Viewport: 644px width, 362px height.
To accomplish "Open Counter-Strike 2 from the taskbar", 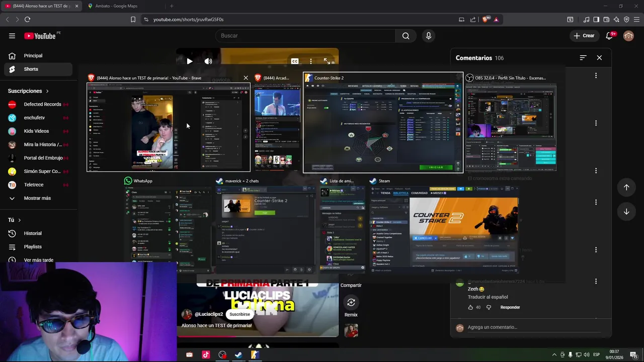I will point(255,355).
